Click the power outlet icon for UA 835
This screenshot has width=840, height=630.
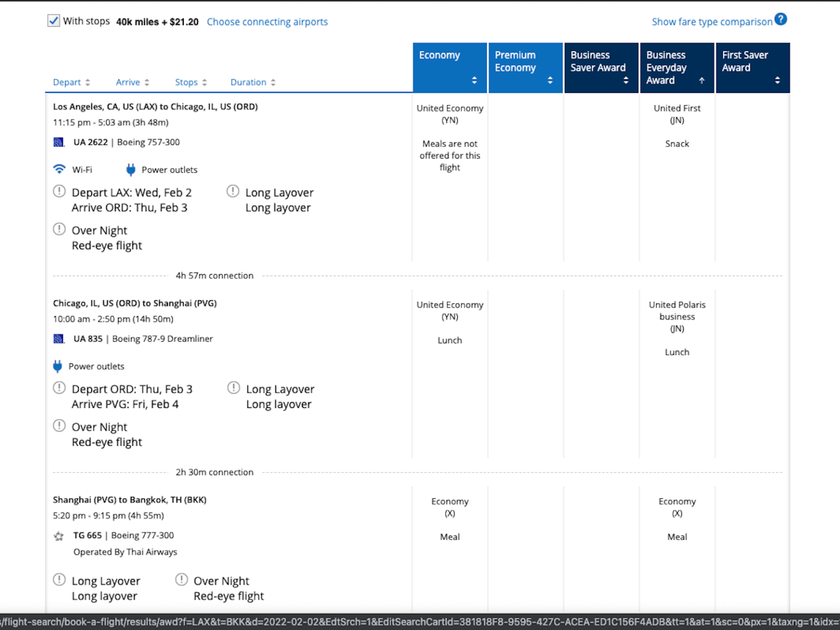pyautogui.click(x=57, y=366)
